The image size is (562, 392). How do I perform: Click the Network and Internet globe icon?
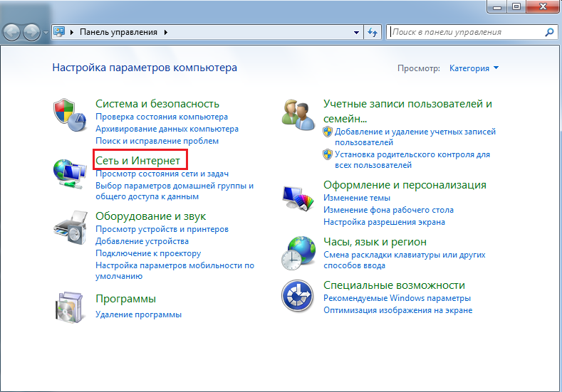pyautogui.click(x=70, y=174)
